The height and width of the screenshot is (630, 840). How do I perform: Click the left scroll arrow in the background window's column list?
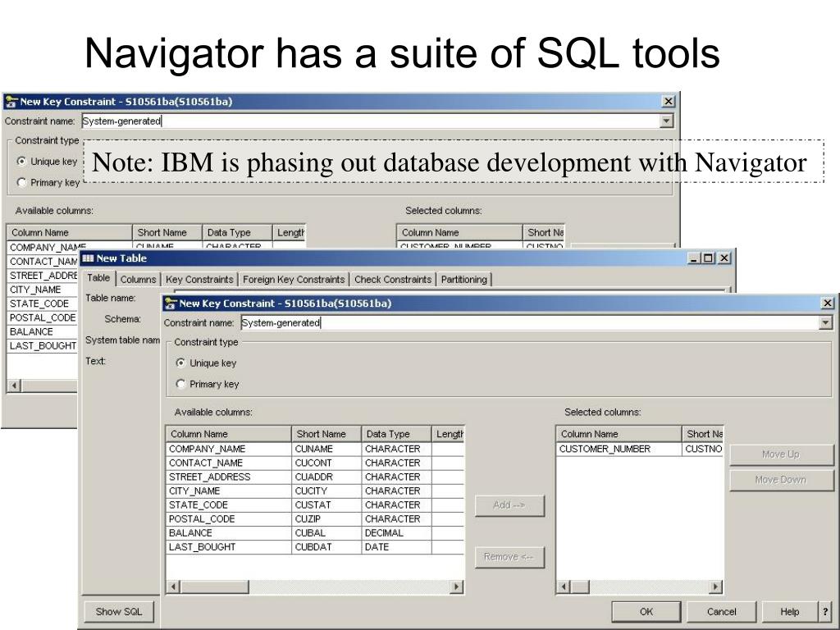(15, 386)
